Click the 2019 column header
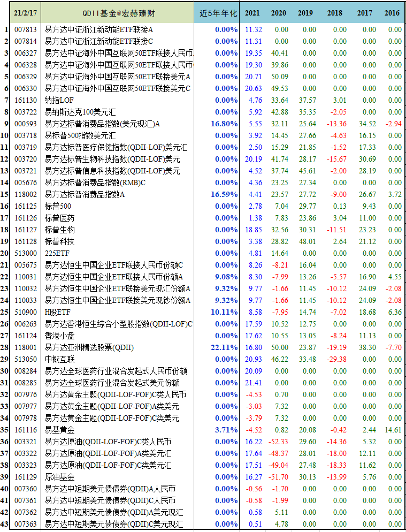Screen dimensions: 406x532 coord(305,13)
